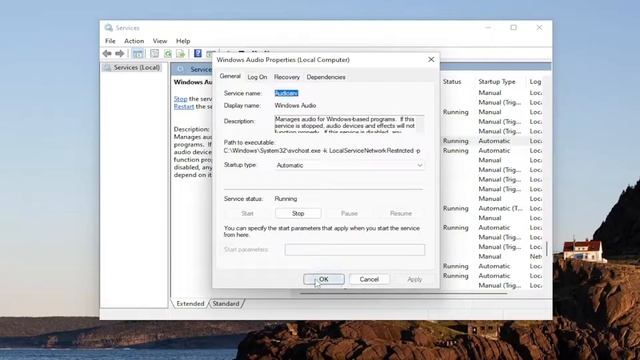This screenshot has height=360, width=640.
Task: Confirm the dialog with OK
Action: pos(324,279)
